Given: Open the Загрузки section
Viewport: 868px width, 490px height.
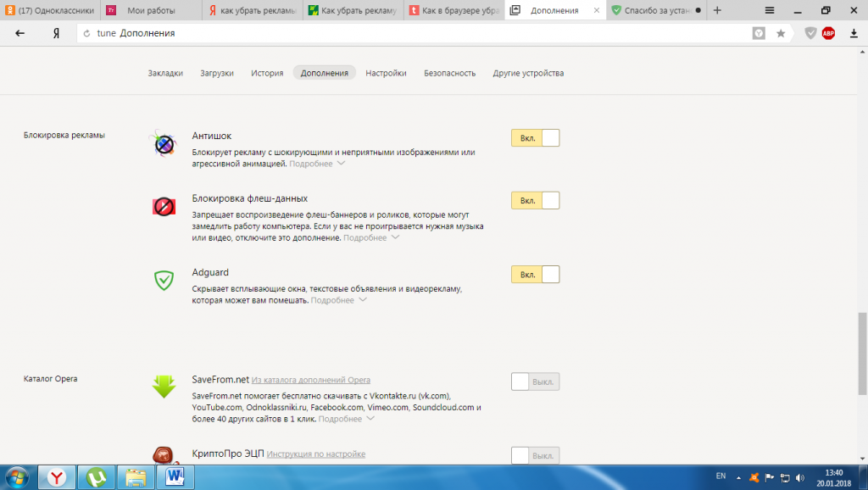Looking at the screenshot, I should [x=216, y=73].
